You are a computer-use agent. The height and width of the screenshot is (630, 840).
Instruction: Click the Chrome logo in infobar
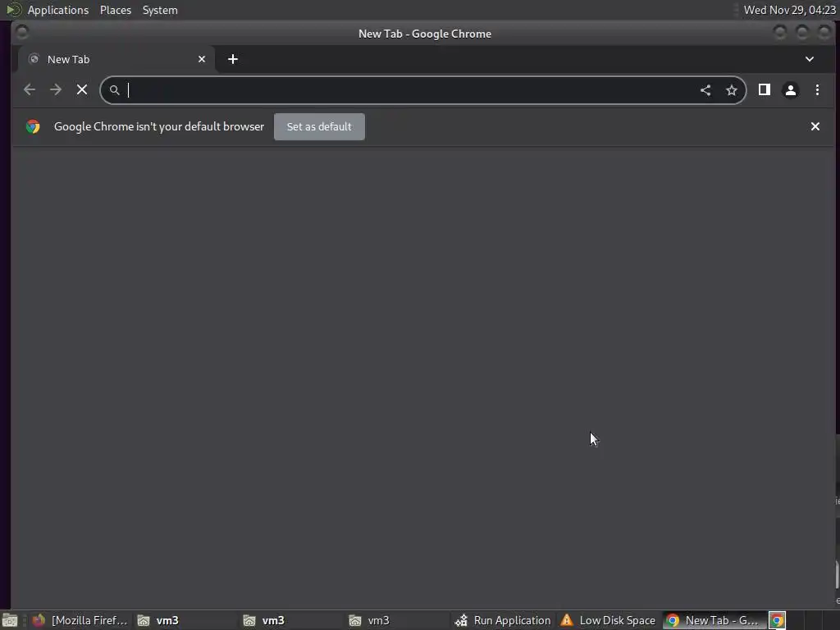(x=33, y=126)
